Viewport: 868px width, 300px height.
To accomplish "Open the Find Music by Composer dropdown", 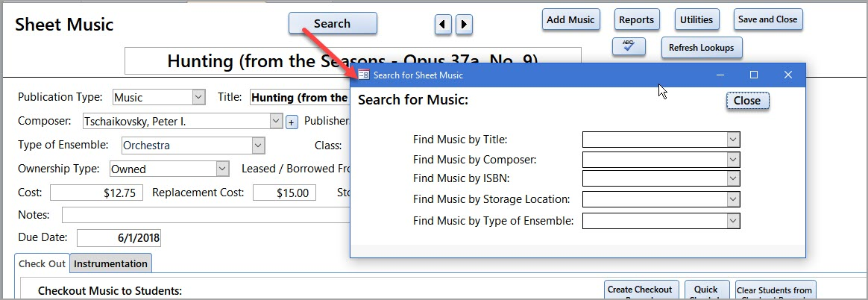I will (733, 160).
